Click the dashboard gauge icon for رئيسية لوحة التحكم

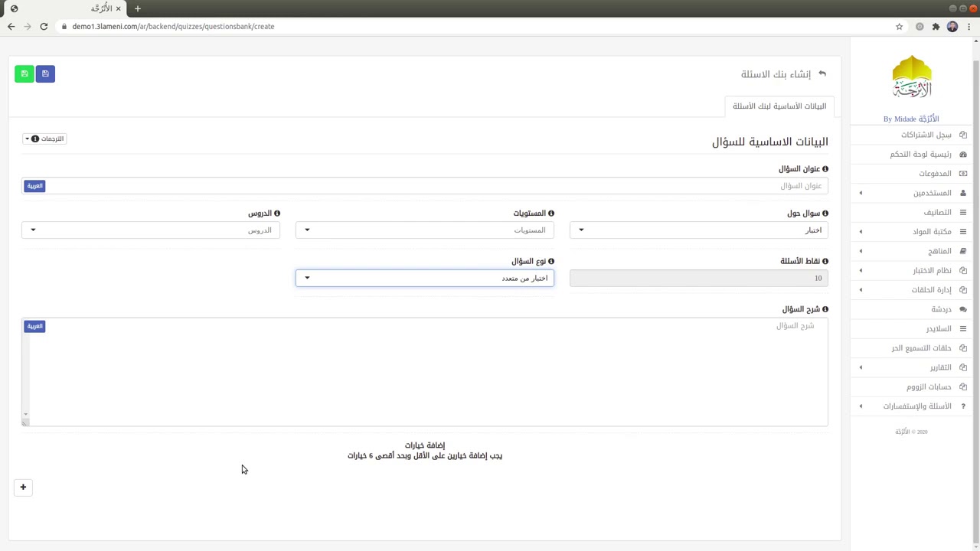coord(963,155)
